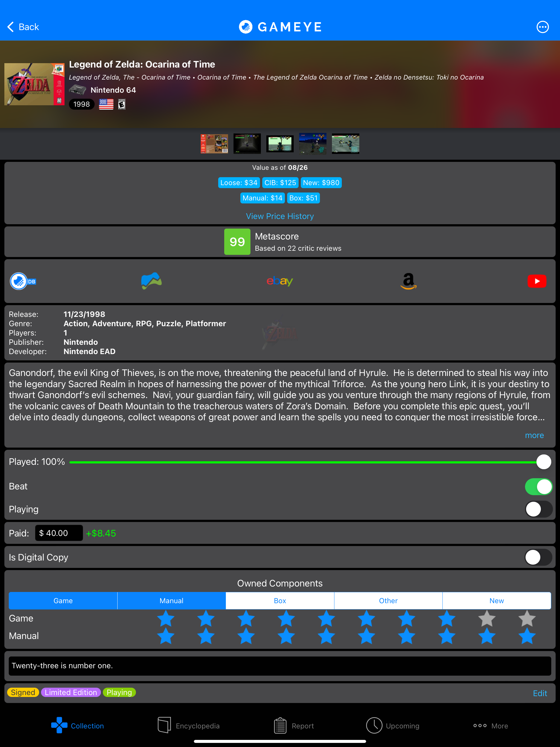Open the eBay listings icon
Screen dimensions: 560x747
[x=280, y=281]
